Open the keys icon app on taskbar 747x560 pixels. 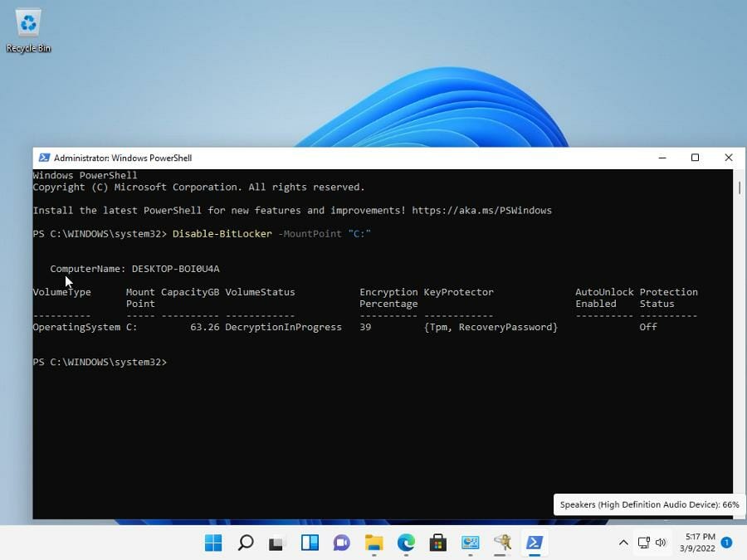tap(502, 543)
